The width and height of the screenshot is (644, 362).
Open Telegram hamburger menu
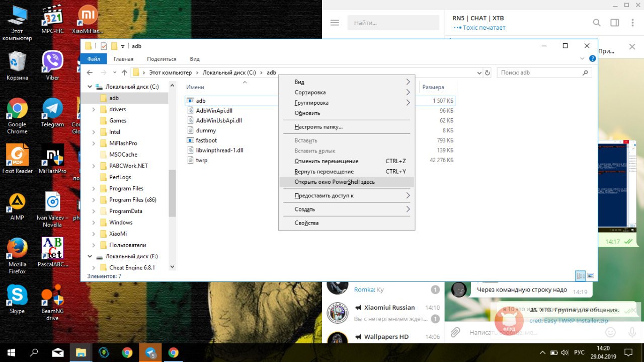[x=335, y=23]
